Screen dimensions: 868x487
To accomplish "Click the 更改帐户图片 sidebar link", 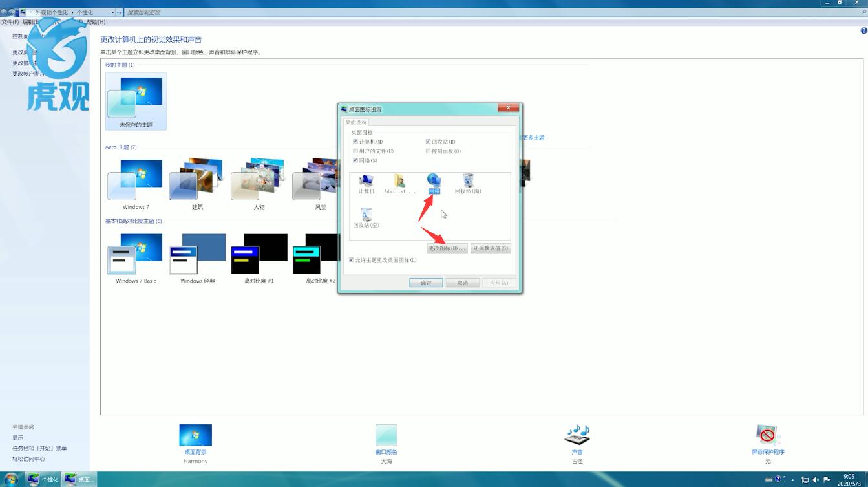I will coord(28,74).
